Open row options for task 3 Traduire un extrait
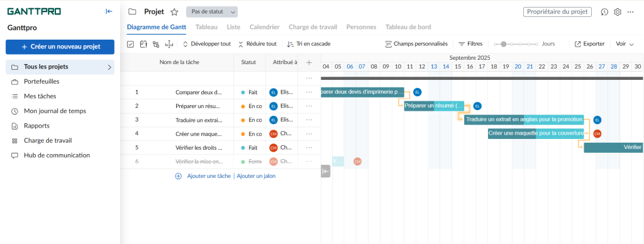The image size is (644, 244). [x=309, y=120]
